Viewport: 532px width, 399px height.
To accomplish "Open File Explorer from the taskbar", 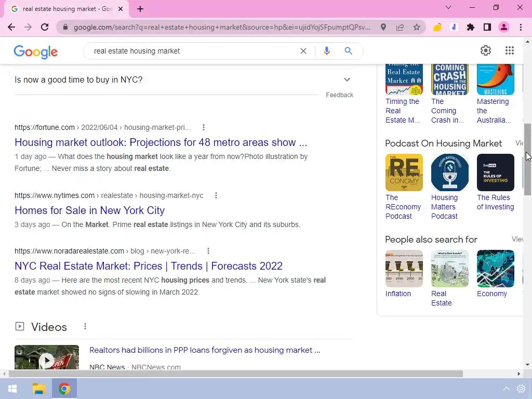I will tap(38, 389).
